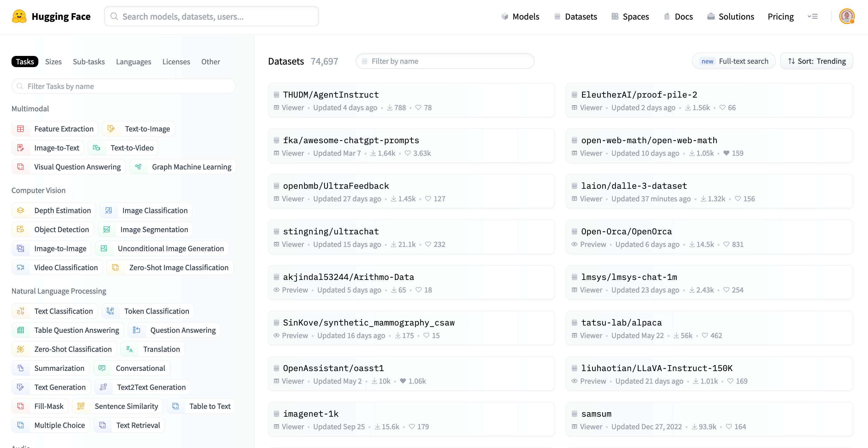Click the Full-text search button
Image resolution: width=868 pixels, height=448 pixels.
734,61
